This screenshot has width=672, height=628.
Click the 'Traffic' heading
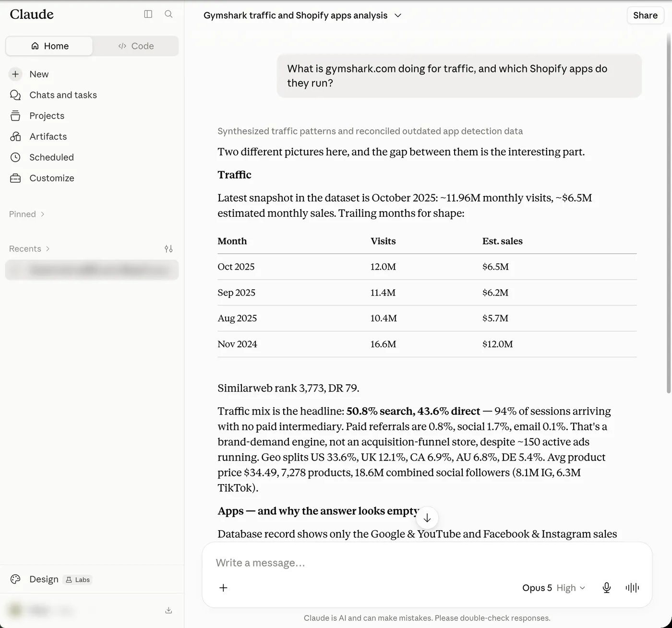[234, 175]
